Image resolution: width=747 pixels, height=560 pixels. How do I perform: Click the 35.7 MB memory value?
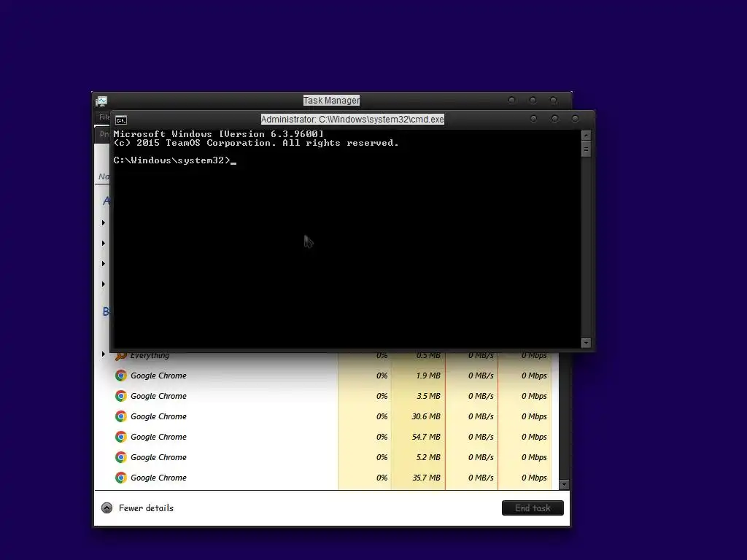click(x=426, y=478)
